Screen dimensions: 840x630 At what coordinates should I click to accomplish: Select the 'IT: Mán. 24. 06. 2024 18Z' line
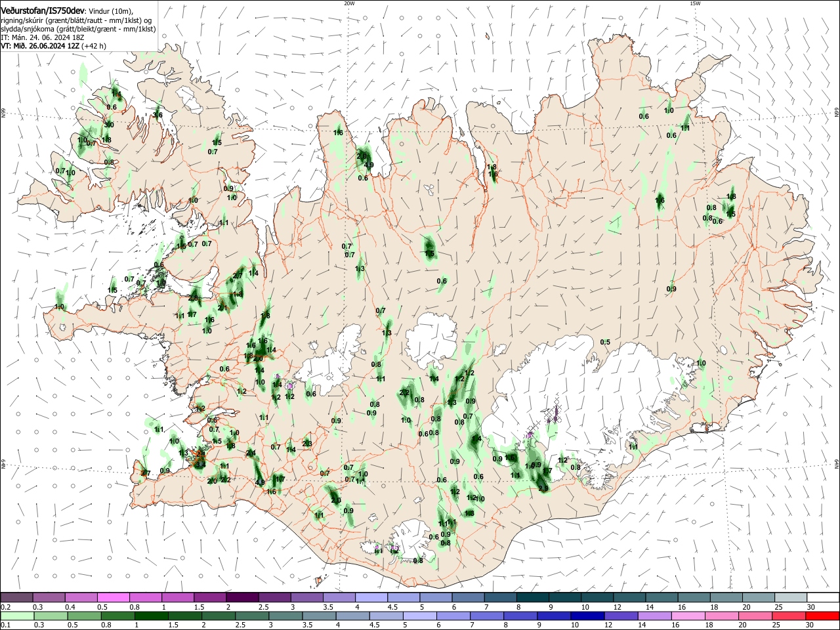click(x=42, y=37)
